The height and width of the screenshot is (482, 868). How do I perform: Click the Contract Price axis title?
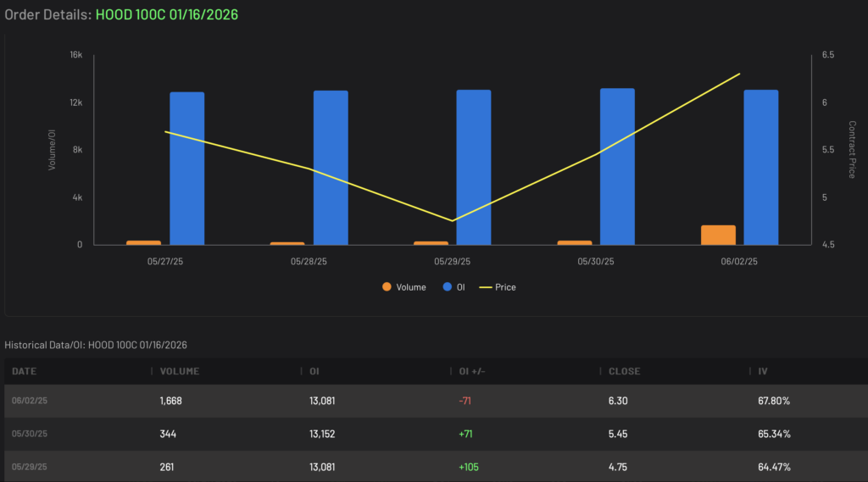[852, 149]
